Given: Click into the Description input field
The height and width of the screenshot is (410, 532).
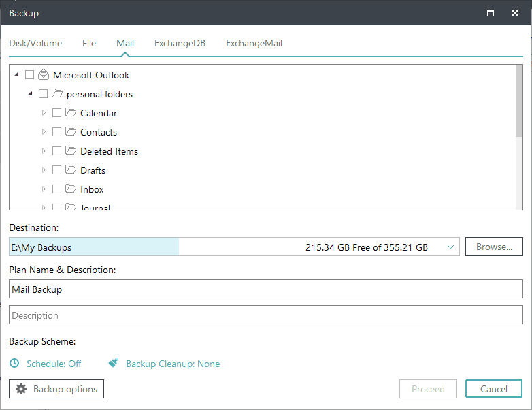Looking at the screenshot, I should pos(265,315).
